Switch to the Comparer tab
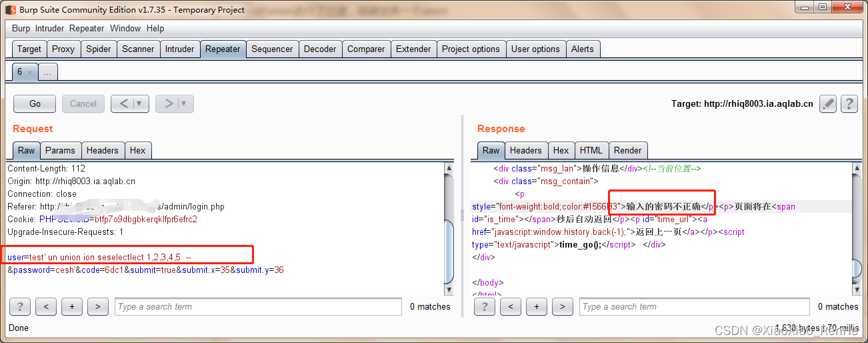868x343 pixels. (x=366, y=49)
